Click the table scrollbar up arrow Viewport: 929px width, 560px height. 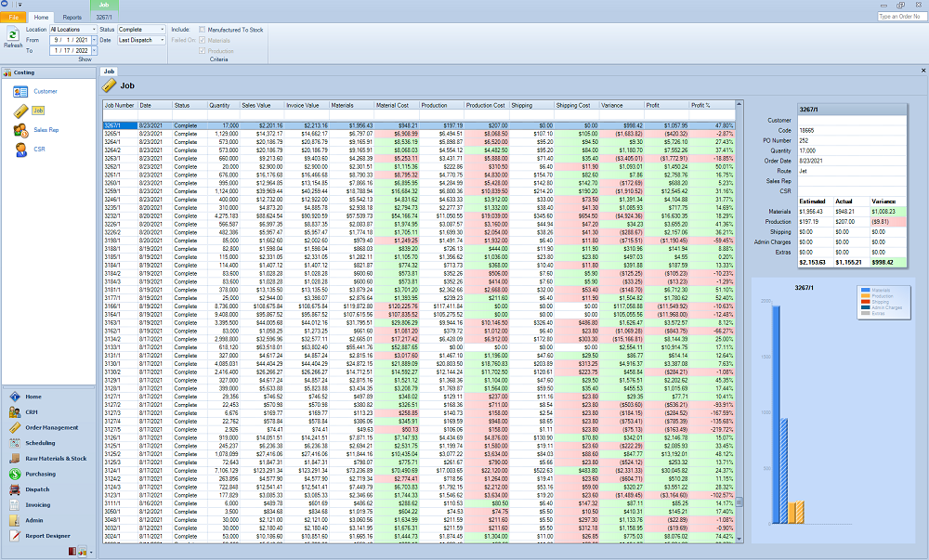tap(739, 105)
